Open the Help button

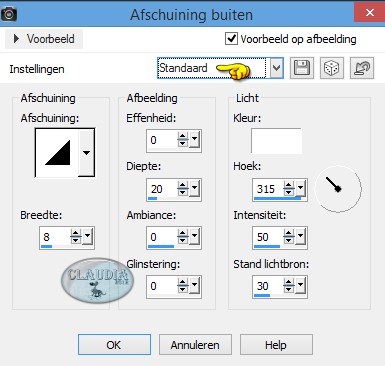(x=276, y=345)
